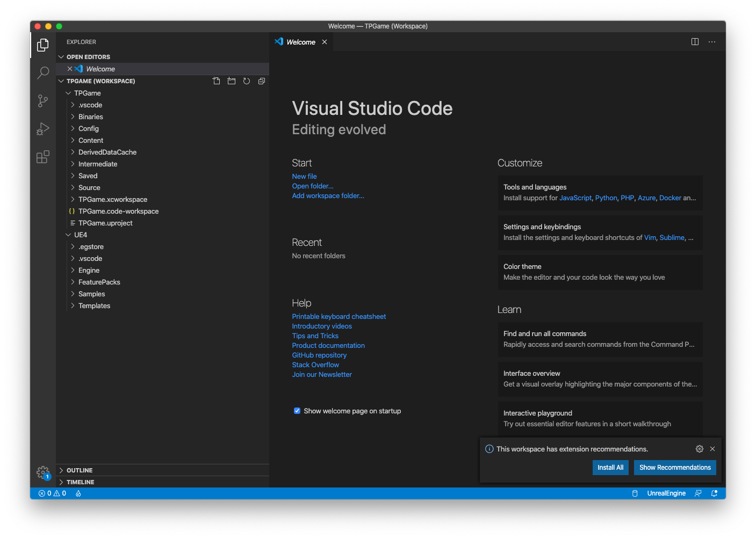This screenshot has width=756, height=539.
Task: Open the Manage gear in activity bar
Action: click(43, 472)
